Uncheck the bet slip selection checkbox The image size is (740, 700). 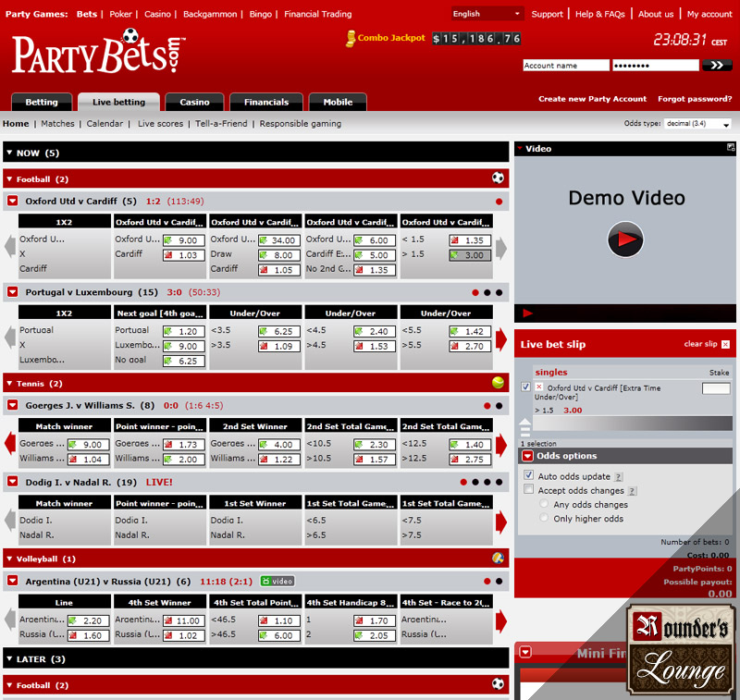(x=525, y=387)
